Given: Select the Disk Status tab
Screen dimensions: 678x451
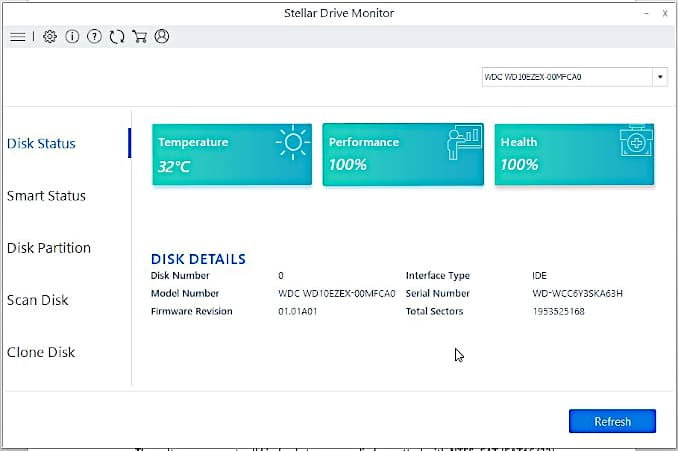Looking at the screenshot, I should pos(41,144).
